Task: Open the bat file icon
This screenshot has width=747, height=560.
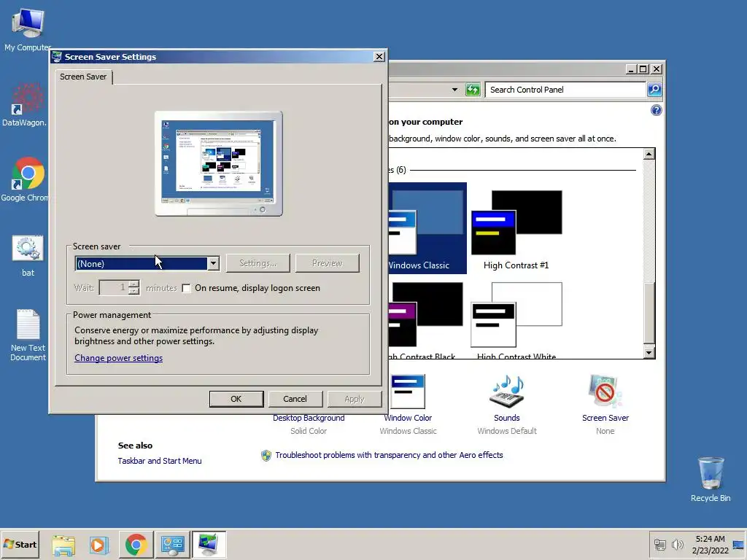Action: point(28,256)
